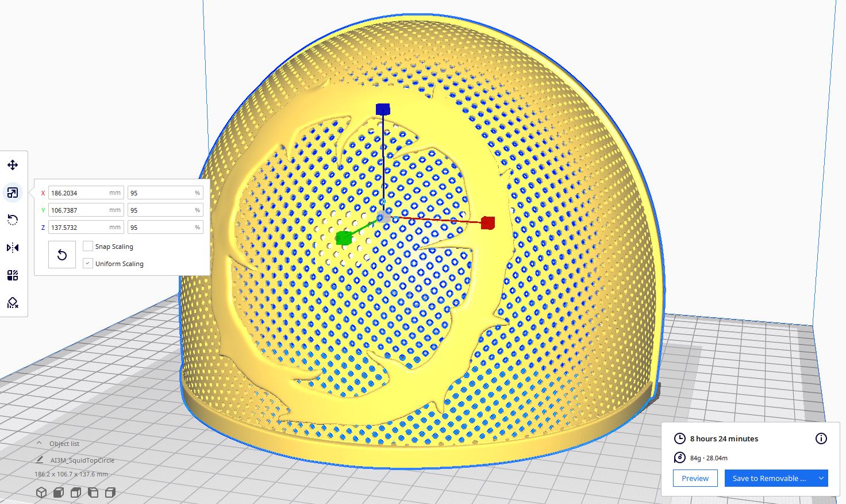Select the Move tool
The width and height of the screenshot is (846, 504).
point(13,166)
